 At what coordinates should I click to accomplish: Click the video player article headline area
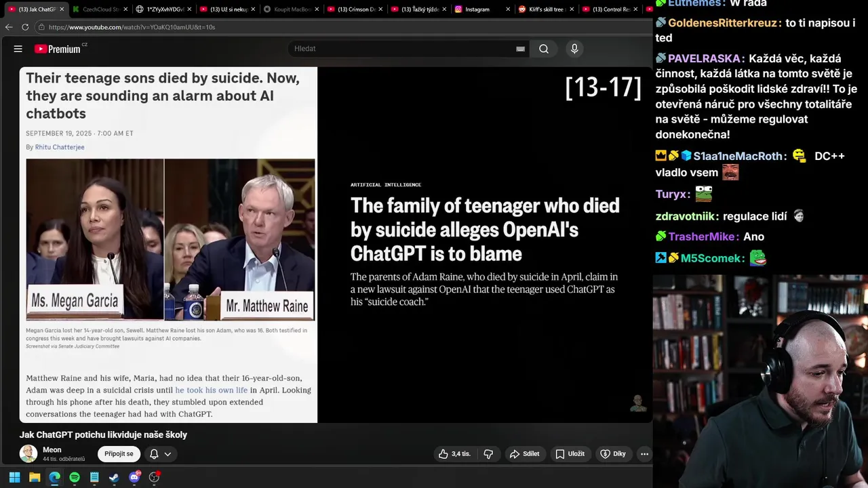point(485,230)
